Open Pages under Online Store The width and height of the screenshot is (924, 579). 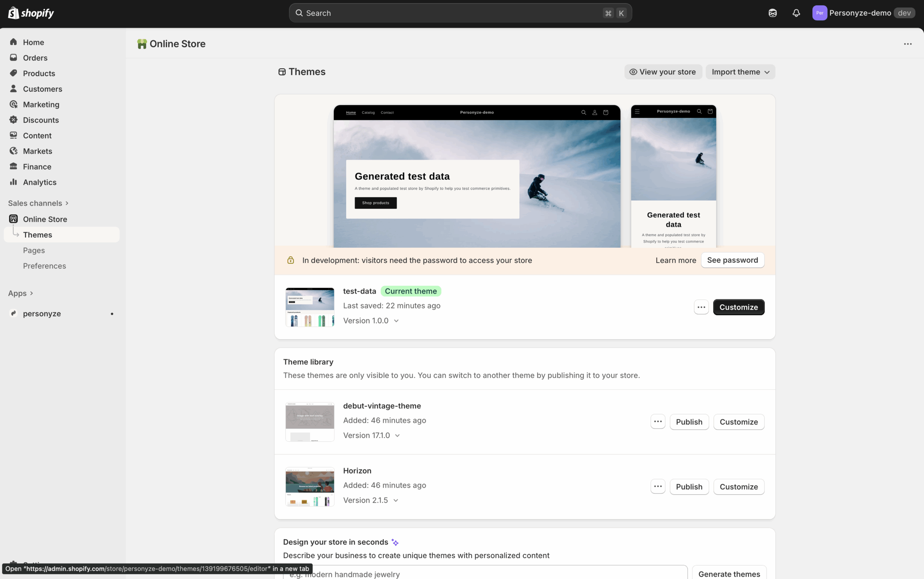point(34,250)
